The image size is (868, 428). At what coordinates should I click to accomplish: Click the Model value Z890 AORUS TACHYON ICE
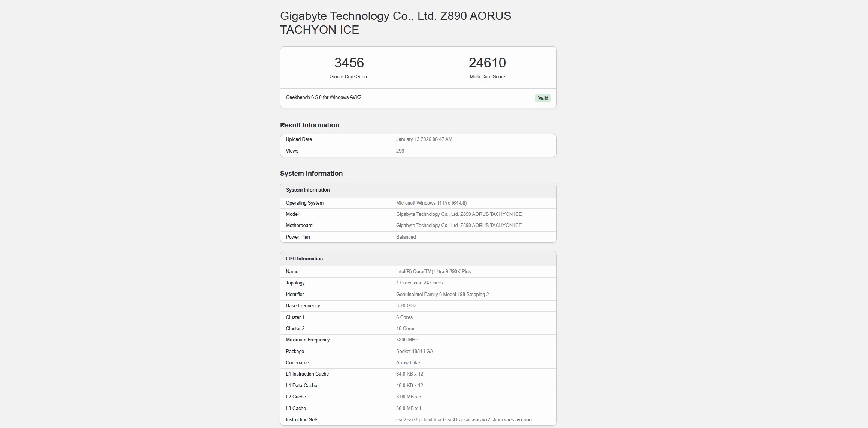pyautogui.click(x=459, y=214)
